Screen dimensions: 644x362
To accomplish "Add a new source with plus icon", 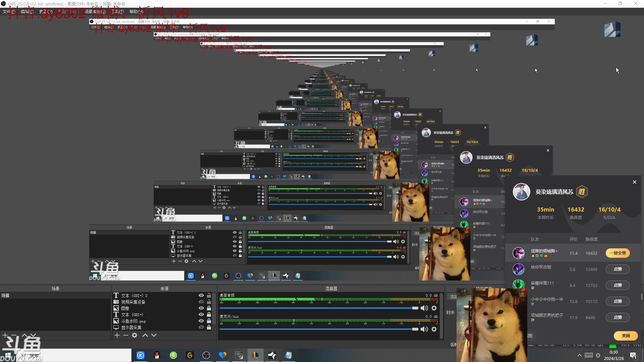I will (117, 335).
